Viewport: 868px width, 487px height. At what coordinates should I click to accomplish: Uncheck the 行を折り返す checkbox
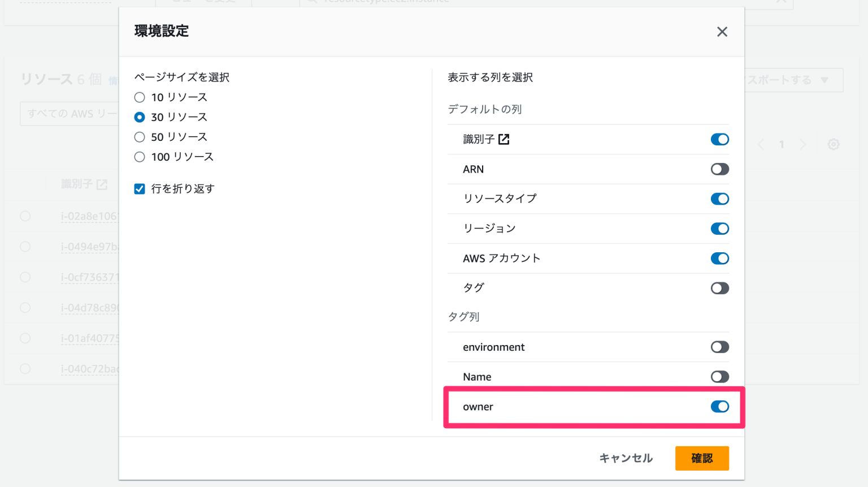(140, 189)
